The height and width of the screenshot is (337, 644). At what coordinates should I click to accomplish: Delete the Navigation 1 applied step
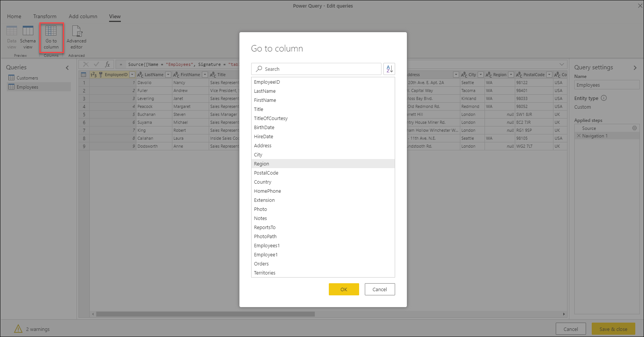(x=578, y=136)
